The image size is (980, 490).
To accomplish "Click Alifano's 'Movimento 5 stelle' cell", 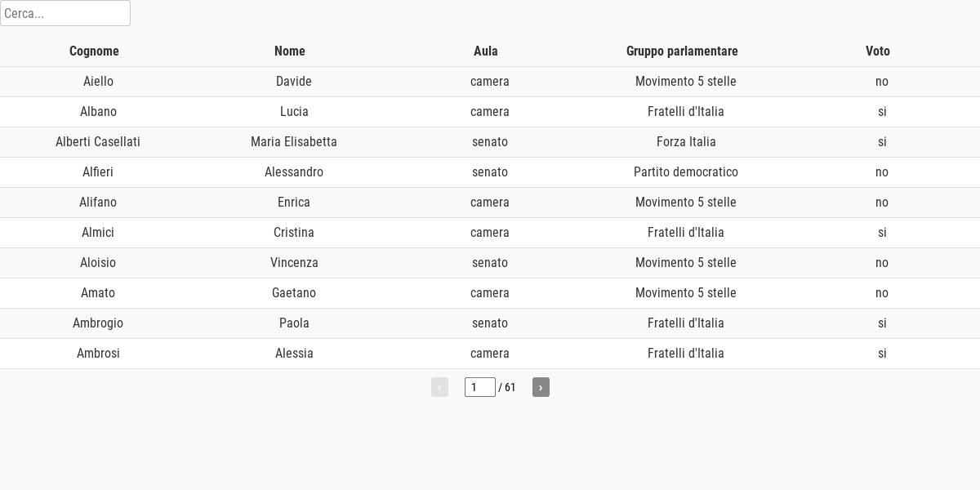I will click(686, 203).
